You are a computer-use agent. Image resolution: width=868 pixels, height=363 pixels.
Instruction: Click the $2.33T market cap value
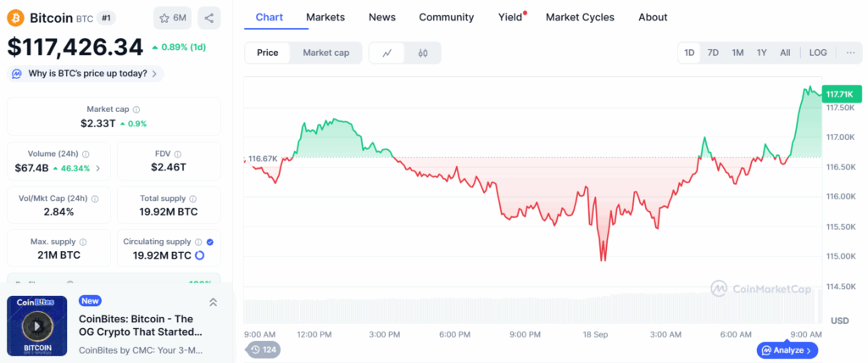point(98,123)
